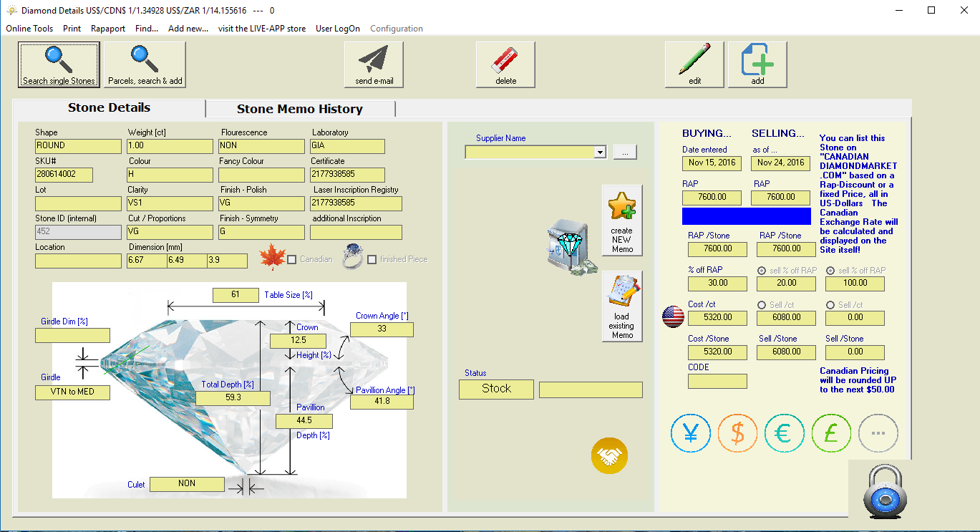Switch to Stone Details tab

click(x=109, y=107)
